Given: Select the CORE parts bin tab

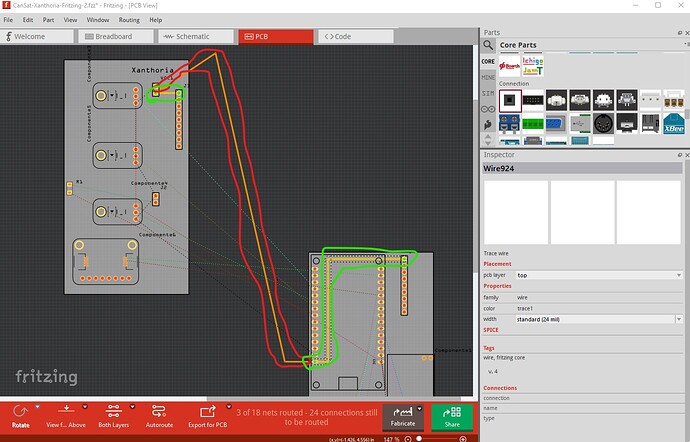Looking at the screenshot, I should coord(488,62).
